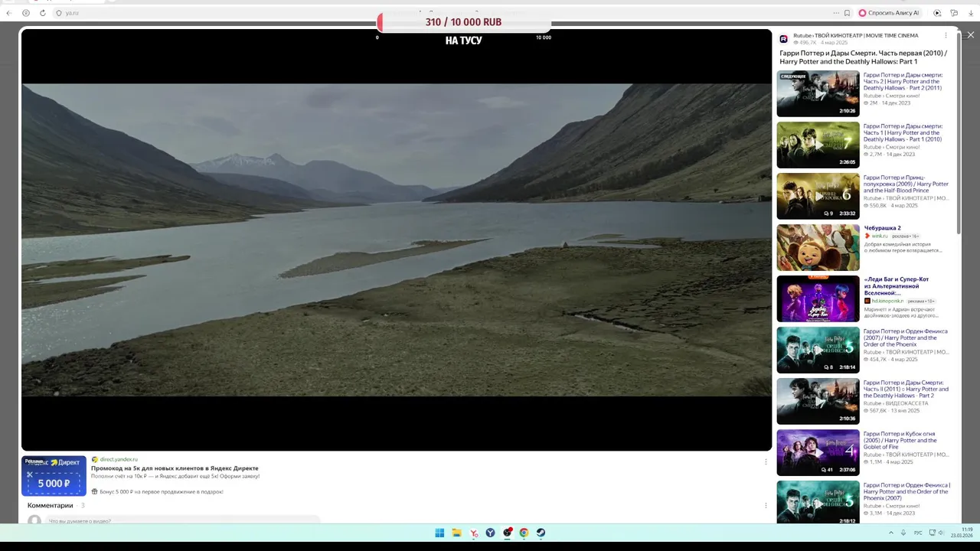Open Яндекс Директ '5 000 ₽' ad banner image
980x551 pixels.
pyautogui.click(x=54, y=475)
